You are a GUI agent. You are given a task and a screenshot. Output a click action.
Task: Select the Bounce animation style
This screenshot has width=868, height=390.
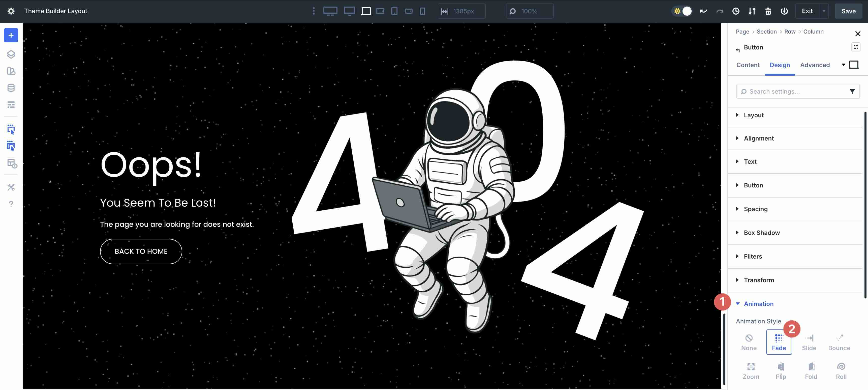839,342
